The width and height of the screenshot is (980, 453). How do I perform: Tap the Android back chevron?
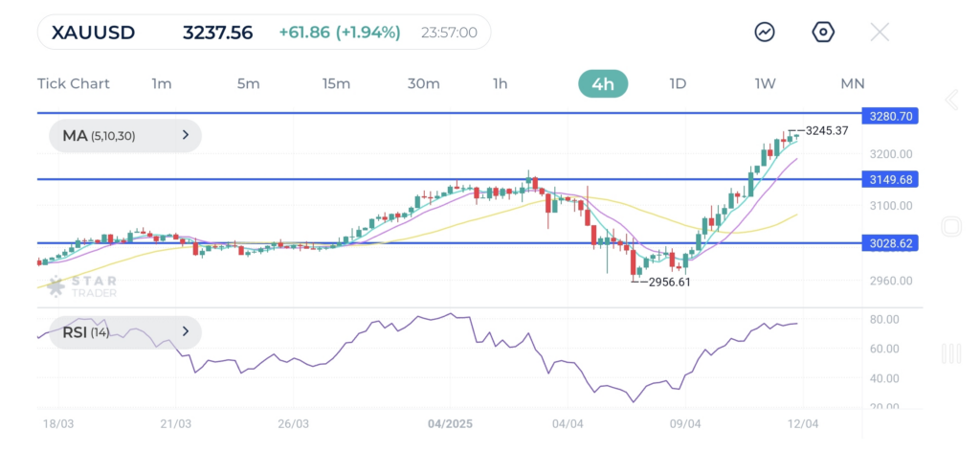(951, 100)
